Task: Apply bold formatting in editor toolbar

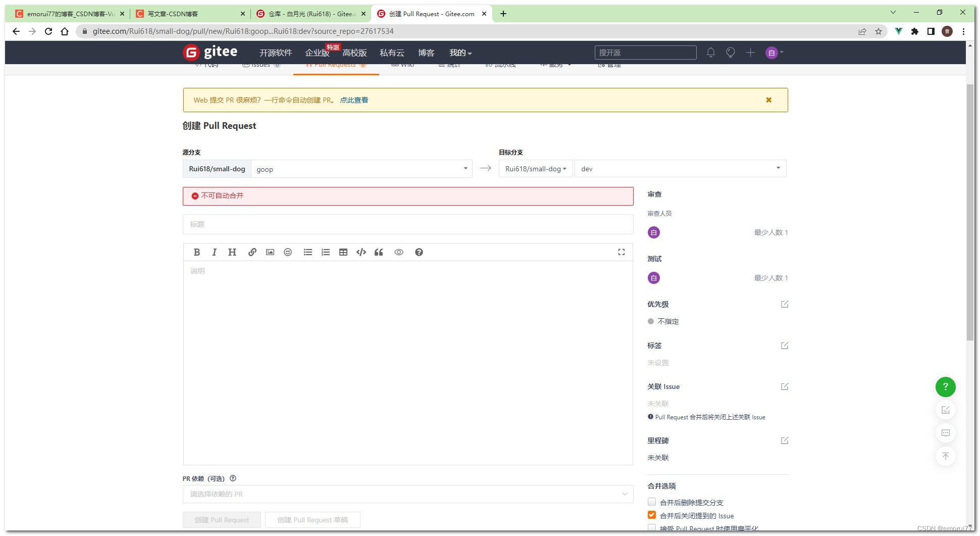Action: 197,252
